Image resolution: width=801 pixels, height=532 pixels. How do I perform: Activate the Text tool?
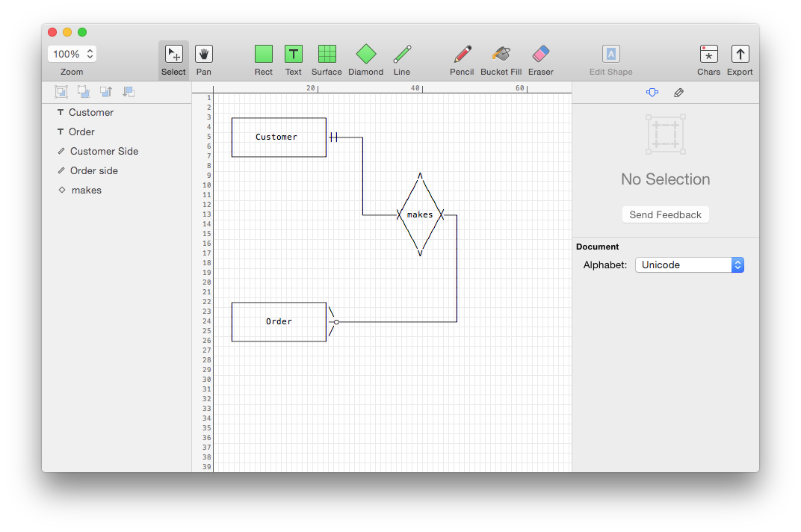tap(293, 55)
